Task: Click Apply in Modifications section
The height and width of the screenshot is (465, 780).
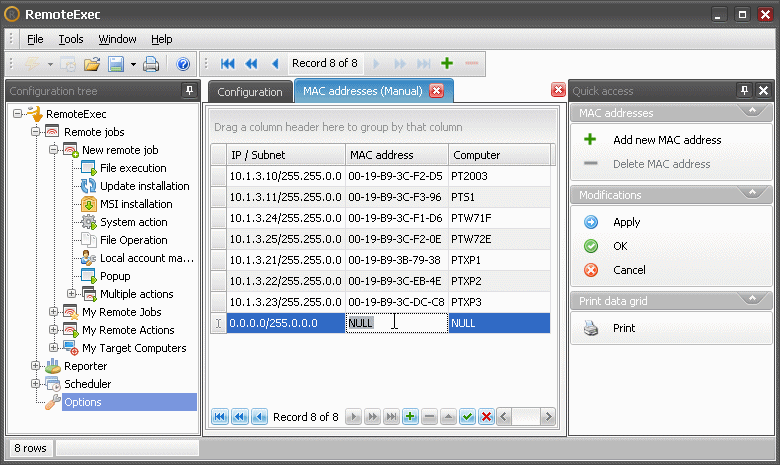Action: [626, 222]
